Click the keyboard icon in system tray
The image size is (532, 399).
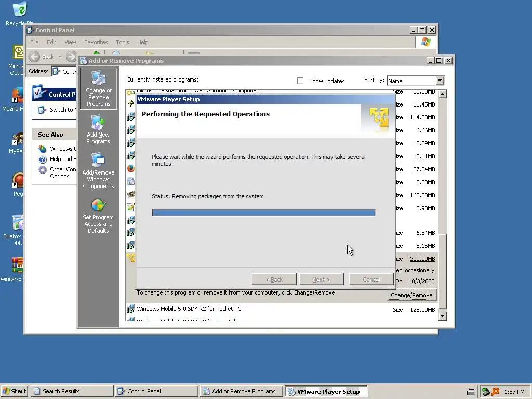471,392
